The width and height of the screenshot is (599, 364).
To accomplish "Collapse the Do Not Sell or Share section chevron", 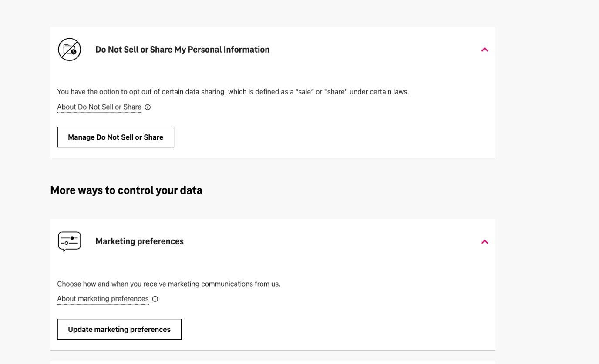I will point(485,50).
